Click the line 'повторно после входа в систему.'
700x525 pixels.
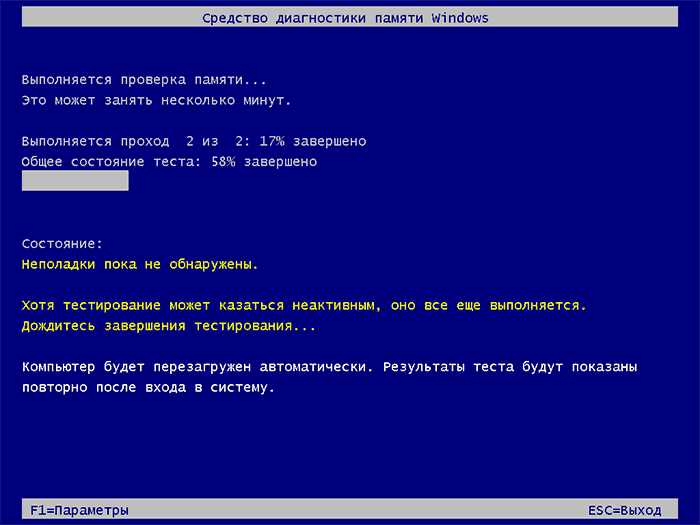[148, 388]
